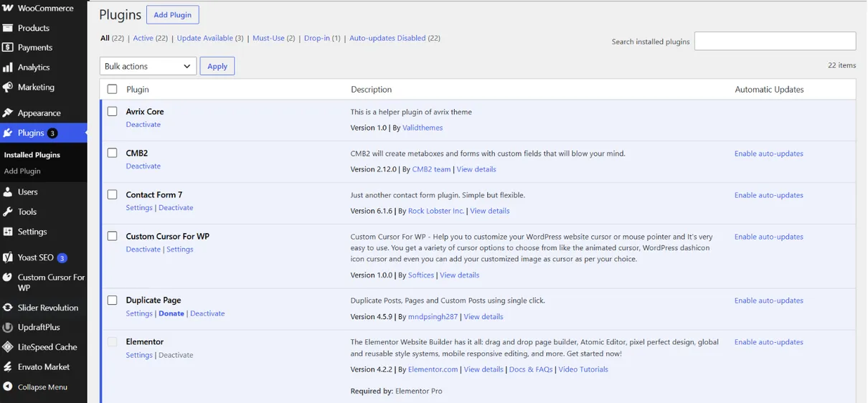This screenshot has height=403, width=868.
Task: Click the Yoast SEO icon
Action: pyautogui.click(x=8, y=257)
